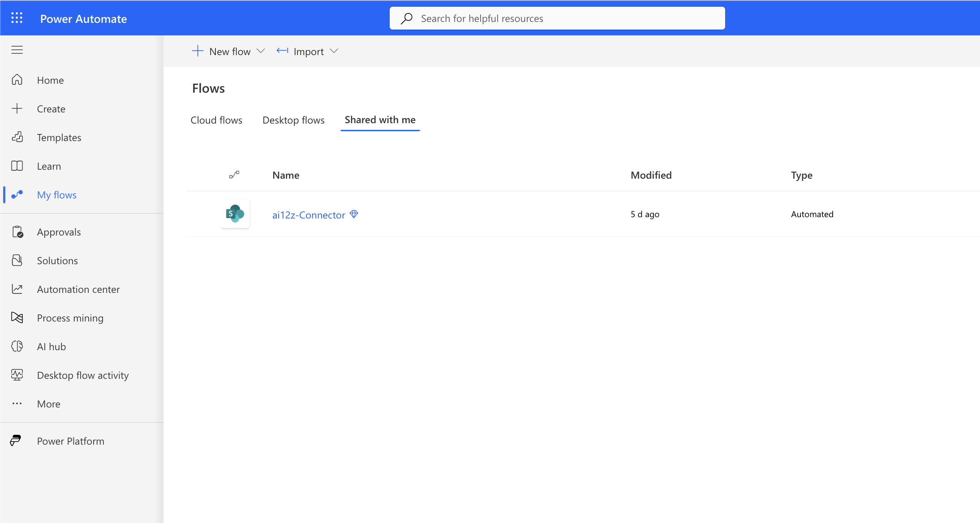Viewport: 980px width, 523px height.
Task: Open Templates from the sidebar
Action: pyautogui.click(x=59, y=137)
